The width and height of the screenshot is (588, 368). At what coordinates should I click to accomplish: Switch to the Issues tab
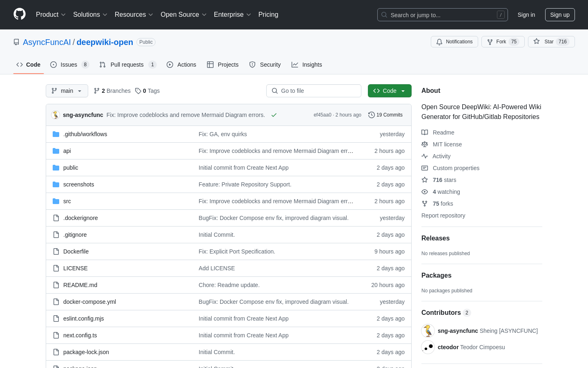click(69, 65)
